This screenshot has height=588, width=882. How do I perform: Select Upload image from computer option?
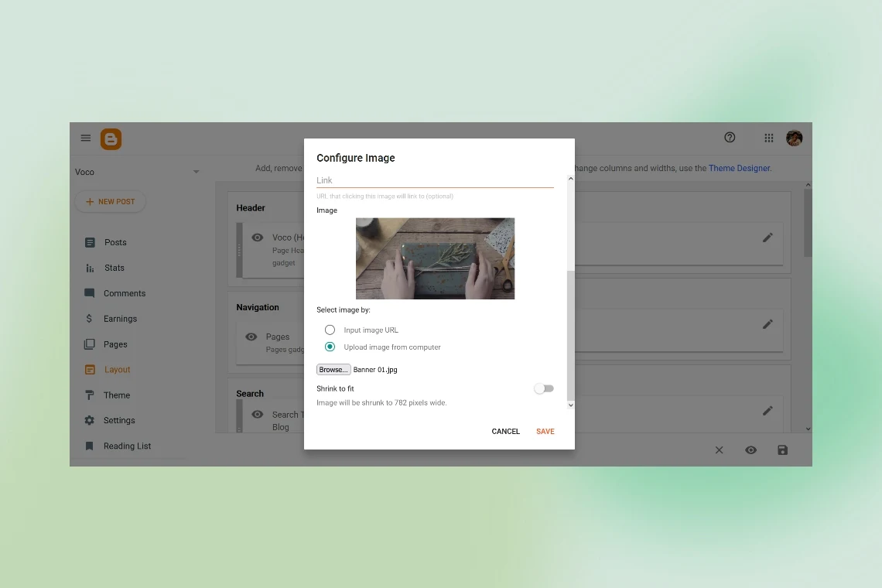330,347
